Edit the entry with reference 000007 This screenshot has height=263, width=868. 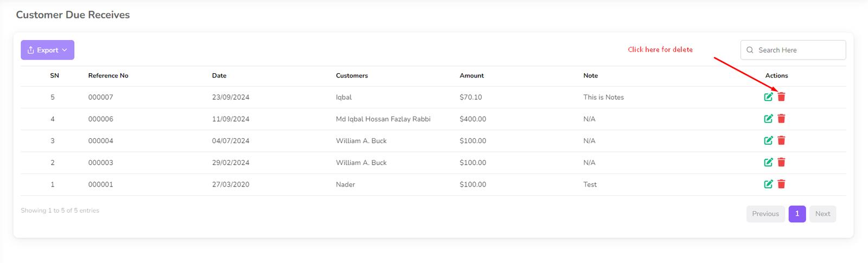coord(768,97)
